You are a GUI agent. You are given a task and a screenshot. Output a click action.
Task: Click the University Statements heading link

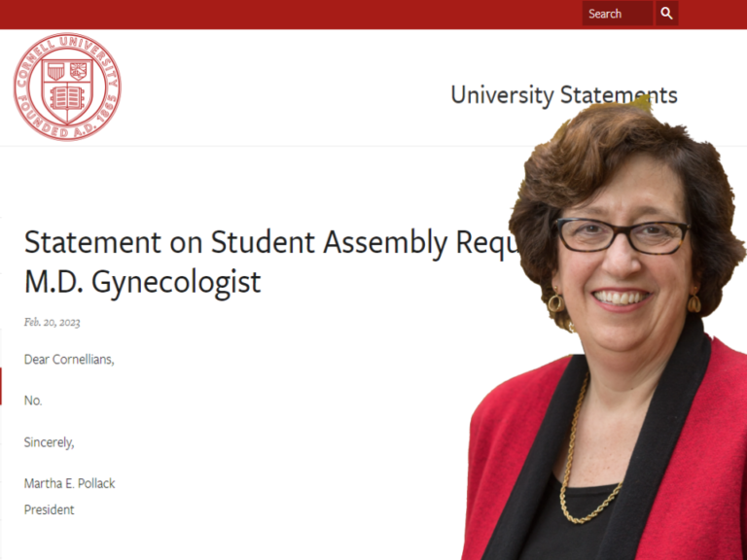coord(564,94)
